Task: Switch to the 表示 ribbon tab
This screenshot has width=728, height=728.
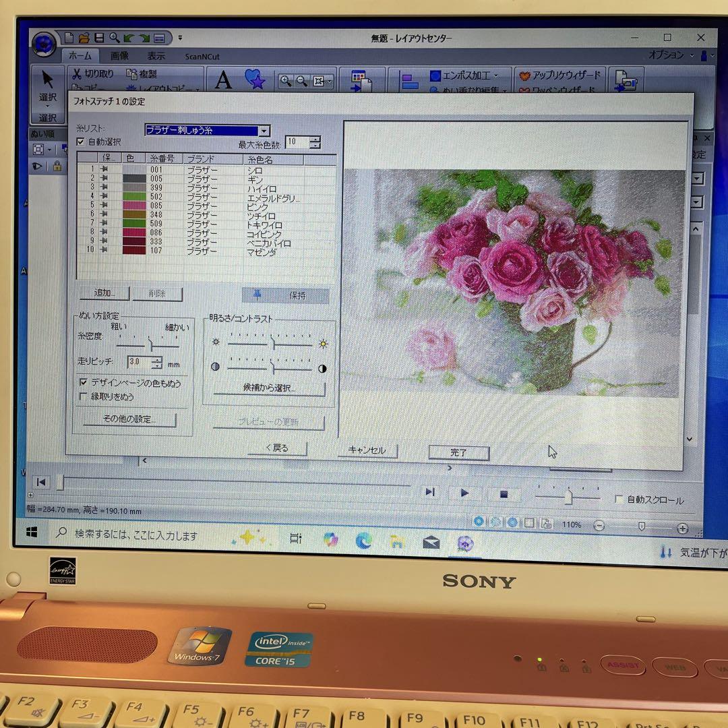Action: 156,56
